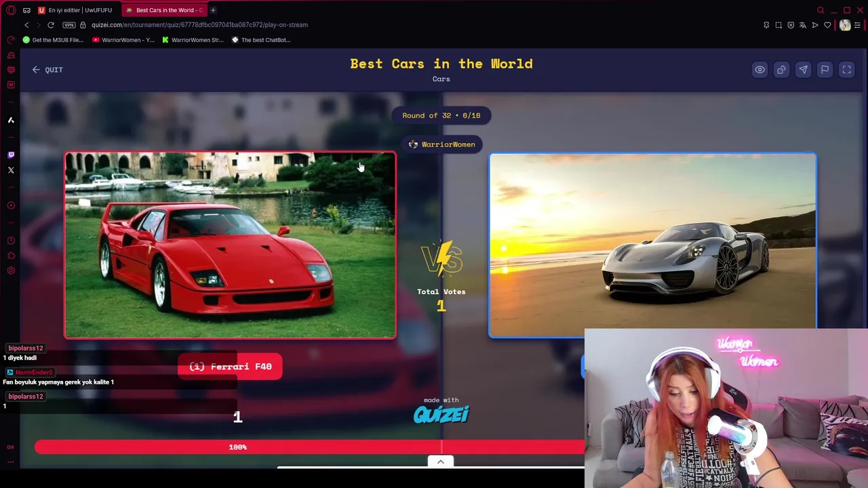The image size is (868, 488).
Task: Click the red Ferrari F40 label button
Action: click(x=230, y=367)
